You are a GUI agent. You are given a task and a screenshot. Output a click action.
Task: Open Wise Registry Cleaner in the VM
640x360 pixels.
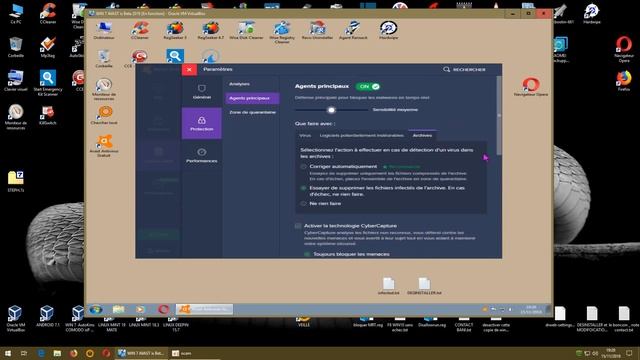click(x=282, y=32)
